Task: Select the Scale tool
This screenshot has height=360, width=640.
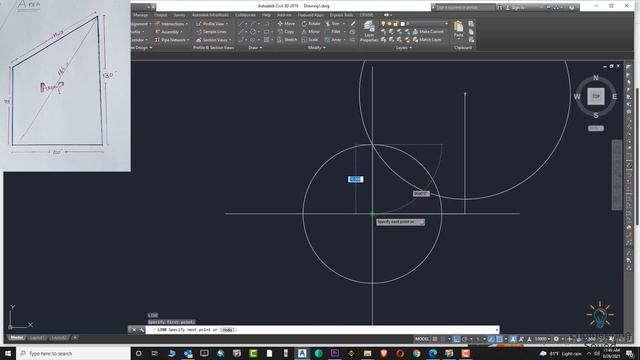Action: [x=310, y=40]
